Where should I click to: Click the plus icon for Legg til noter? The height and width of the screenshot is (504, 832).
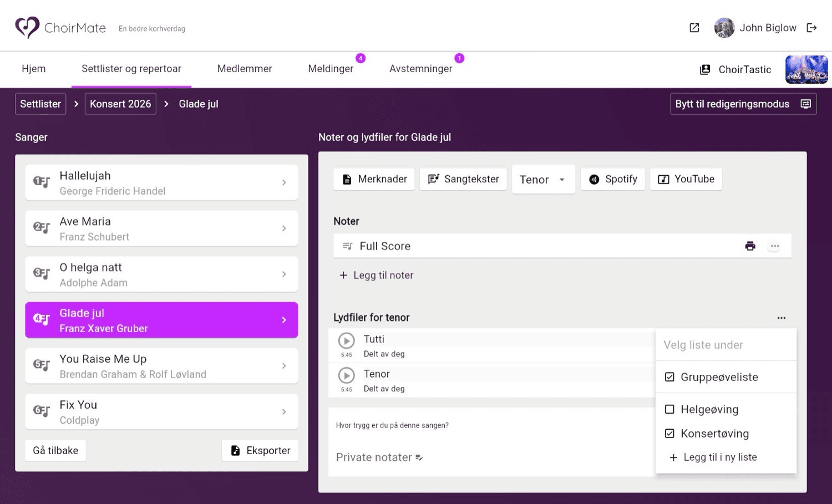(343, 275)
